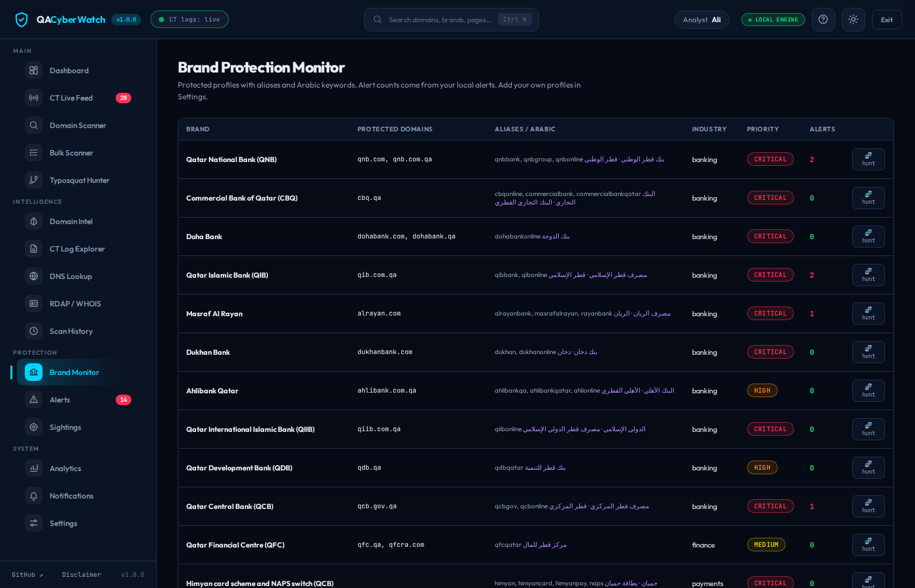Focus the Search domains, brands, pages field
This screenshot has width=915, height=588.
click(452, 20)
